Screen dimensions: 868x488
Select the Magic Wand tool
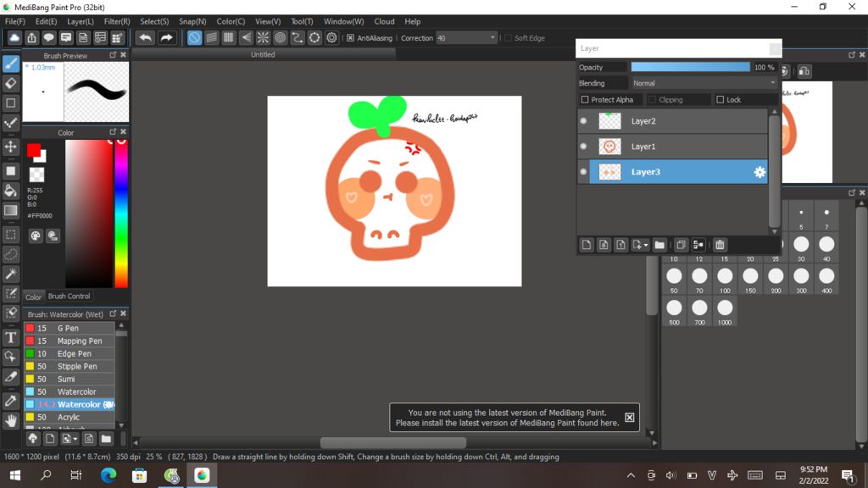click(x=10, y=274)
